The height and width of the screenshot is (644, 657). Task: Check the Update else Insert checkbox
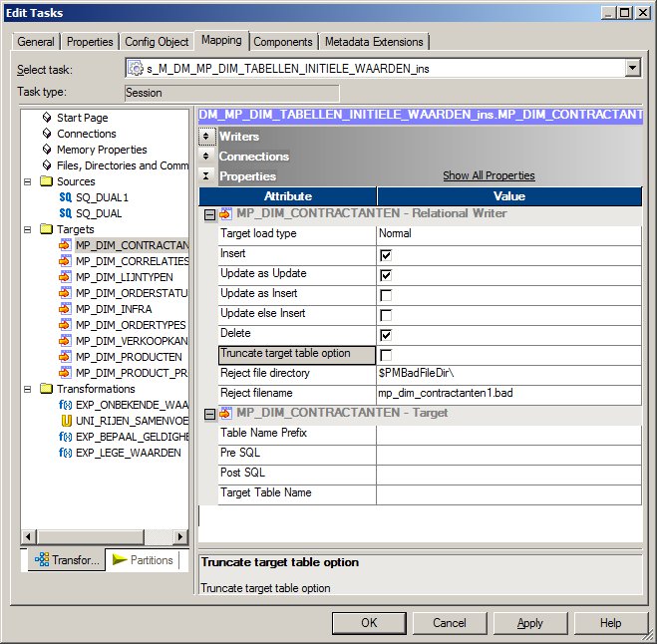(x=386, y=315)
